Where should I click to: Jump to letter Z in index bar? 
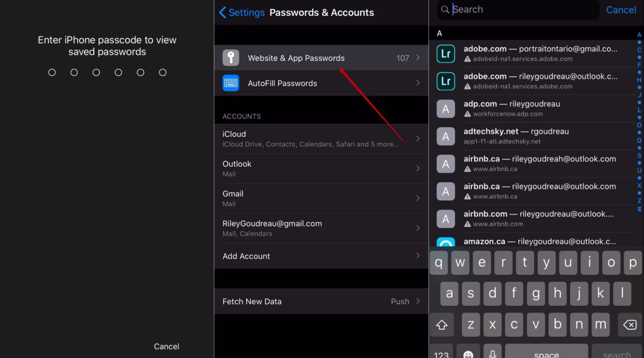[x=639, y=201]
